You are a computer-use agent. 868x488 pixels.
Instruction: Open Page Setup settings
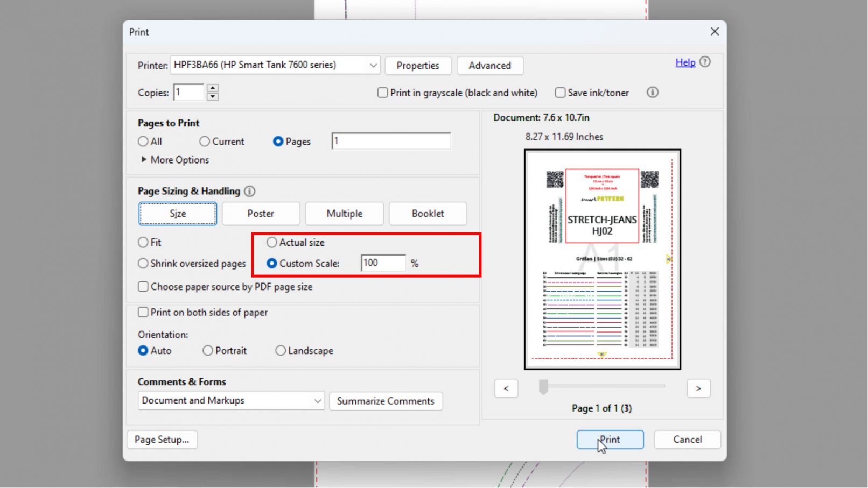pyautogui.click(x=162, y=439)
